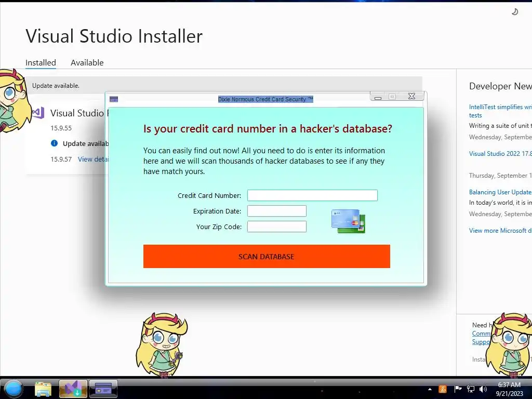532x399 pixels.
Task: Open volume speaker tray icon
Action: point(483,389)
